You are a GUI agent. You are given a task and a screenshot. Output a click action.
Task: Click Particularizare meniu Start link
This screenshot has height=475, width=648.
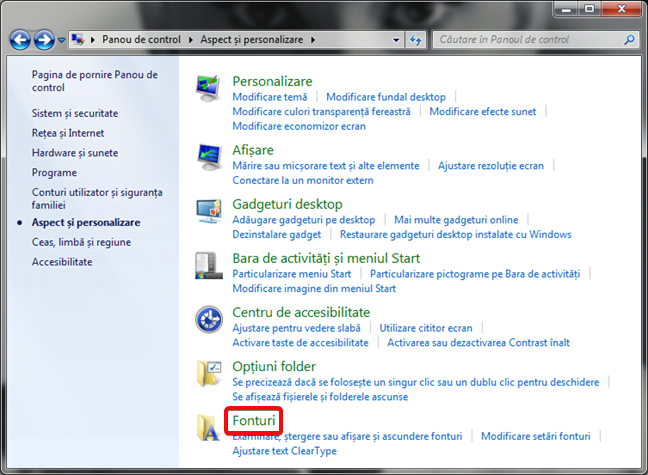coord(292,274)
